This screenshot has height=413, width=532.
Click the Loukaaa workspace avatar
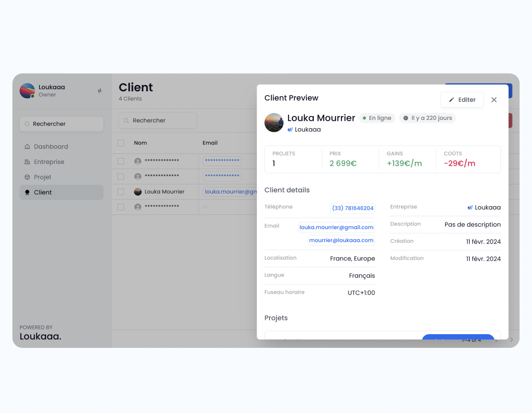[x=27, y=91]
